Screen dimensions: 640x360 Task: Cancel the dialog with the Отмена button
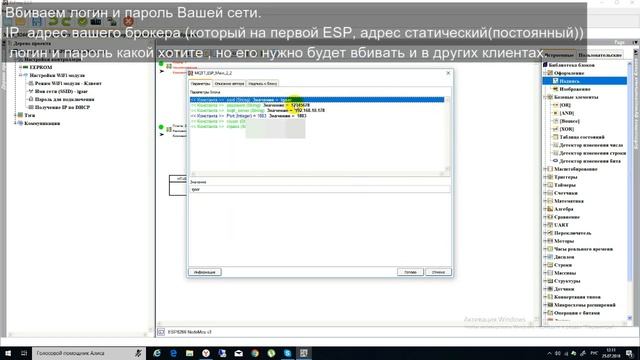(438, 272)
